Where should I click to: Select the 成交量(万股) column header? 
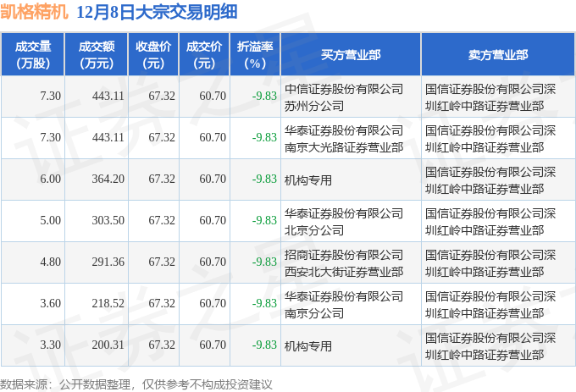pos(33,55)
